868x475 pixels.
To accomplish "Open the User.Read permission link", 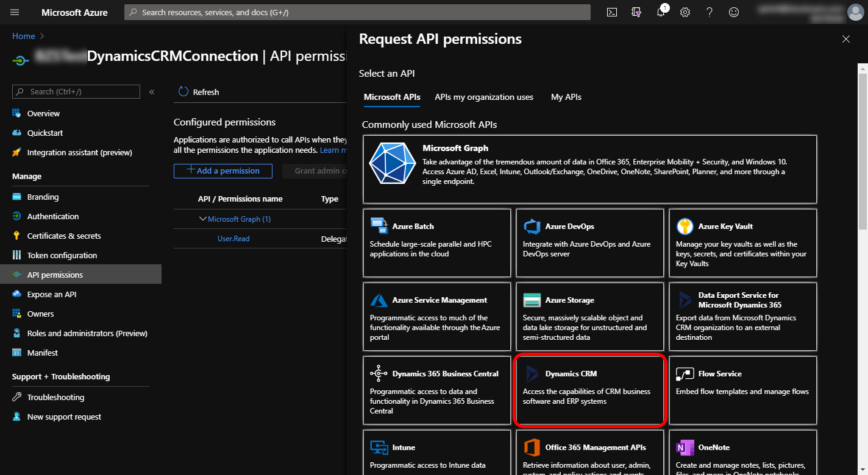I will pyautogui.click(x=233, y=239).
